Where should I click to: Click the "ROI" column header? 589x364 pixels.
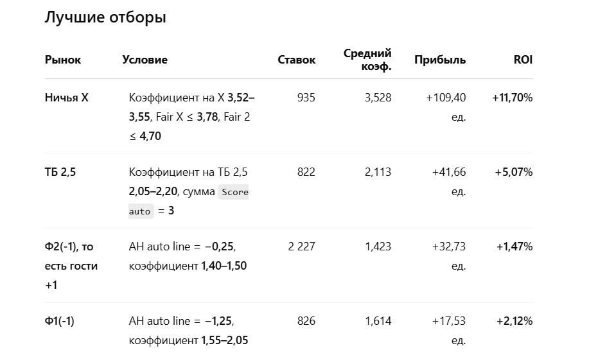[523, 60]
